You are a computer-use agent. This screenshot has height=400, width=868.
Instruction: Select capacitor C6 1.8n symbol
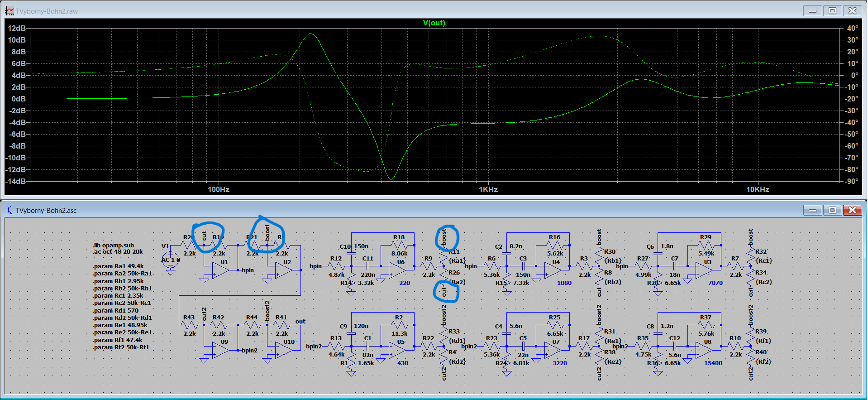(658, 254)
